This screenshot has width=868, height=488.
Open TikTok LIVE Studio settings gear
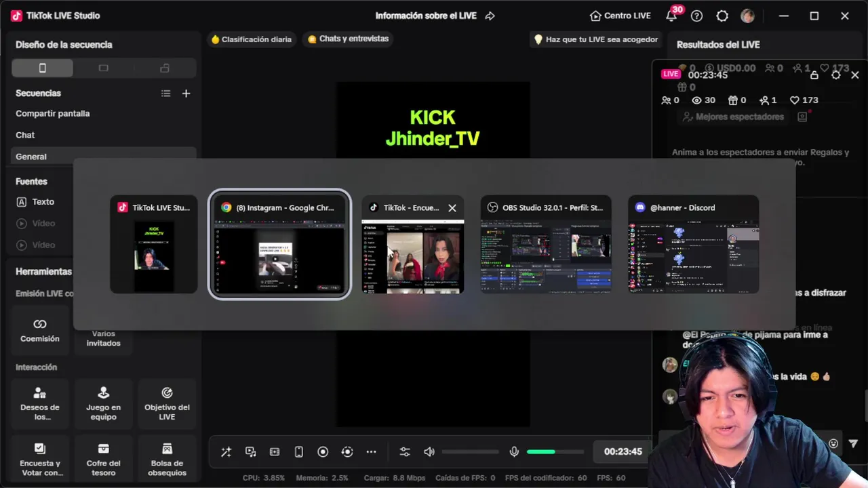(722, 16)
